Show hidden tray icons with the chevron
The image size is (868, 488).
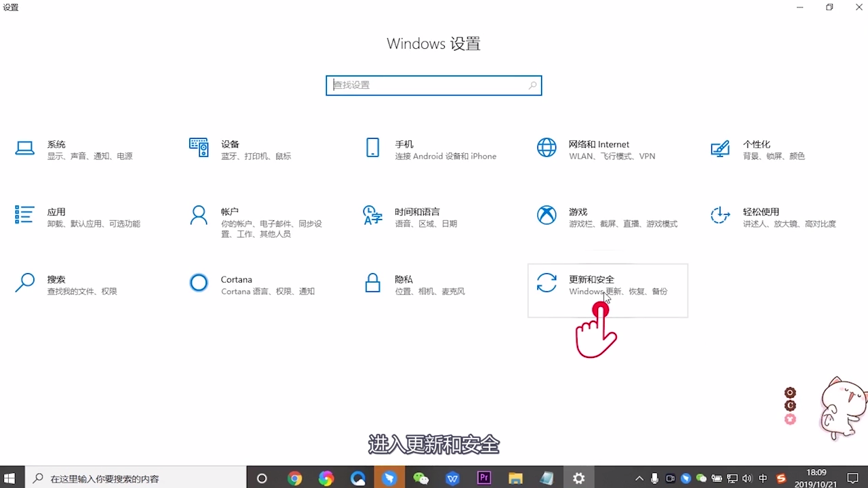pos(639,480)
